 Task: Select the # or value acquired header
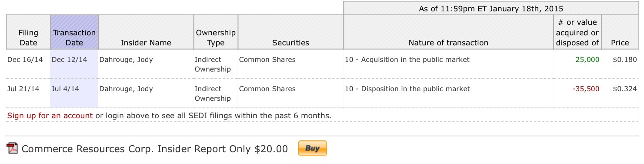[577, 32]
